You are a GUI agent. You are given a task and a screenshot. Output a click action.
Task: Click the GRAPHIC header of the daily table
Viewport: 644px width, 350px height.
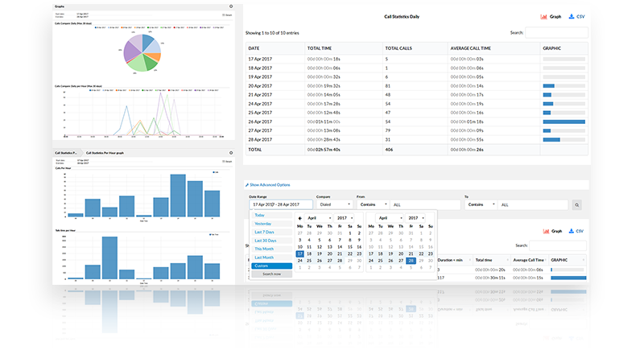(564, 48)
